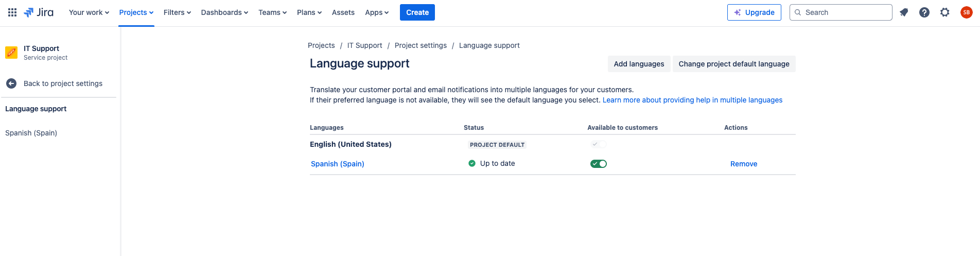Viewport: 980px width, 256px height.
Task: Open the Help question mark icon
Action: click(924, 12)
